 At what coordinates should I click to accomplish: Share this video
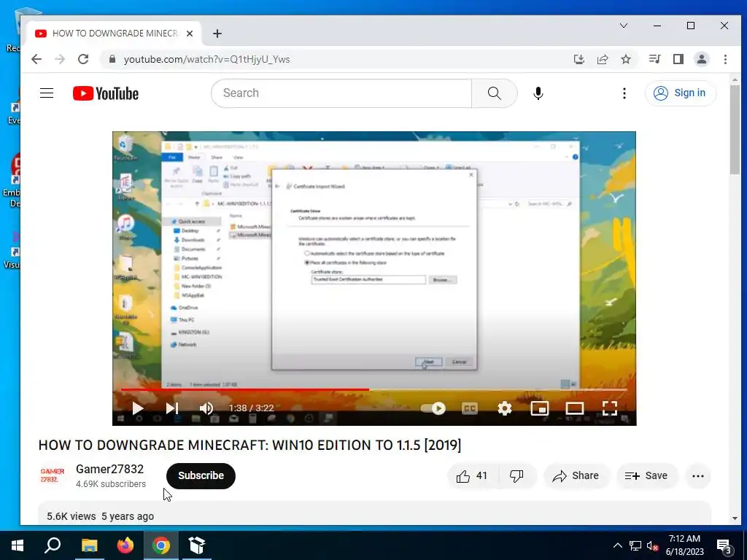click(x=576, y=475)
